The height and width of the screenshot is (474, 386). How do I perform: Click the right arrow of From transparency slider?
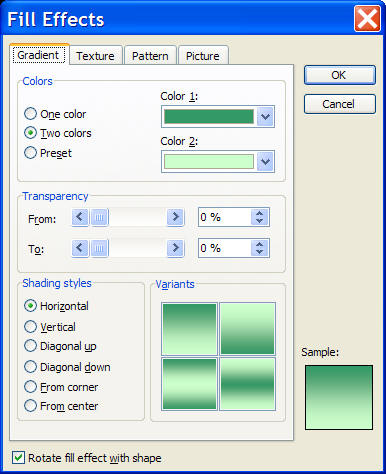pyautogui.click(x=175, y=217)
